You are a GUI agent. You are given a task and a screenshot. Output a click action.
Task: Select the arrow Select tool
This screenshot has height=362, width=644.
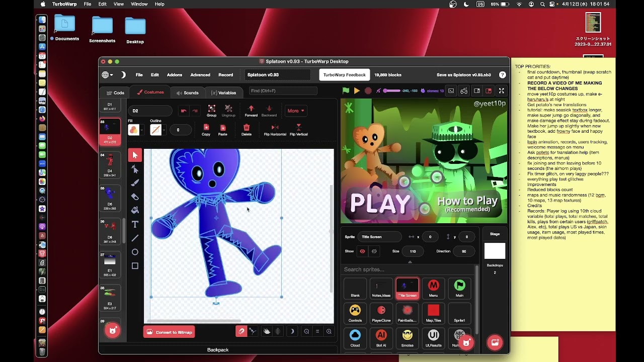coord(135,155)
